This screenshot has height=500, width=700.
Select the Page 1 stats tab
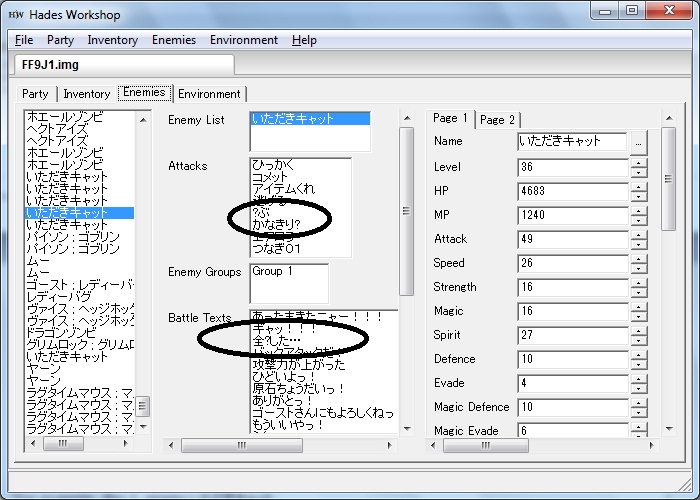450,118
